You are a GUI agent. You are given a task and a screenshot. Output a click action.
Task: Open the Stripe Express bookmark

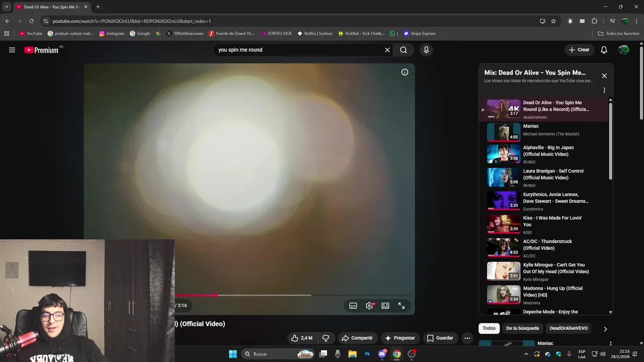(419, 33)
